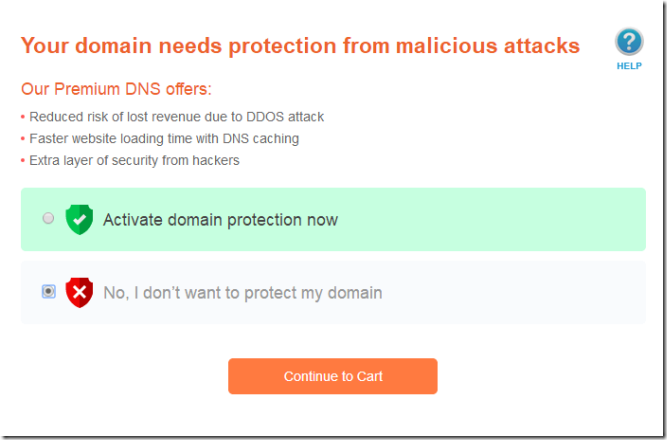Image resolution: width=667 pixels, height=440 pixels.
Task: Click the red dot before 'Reduced risk'
Action: (x=23, y=117)
